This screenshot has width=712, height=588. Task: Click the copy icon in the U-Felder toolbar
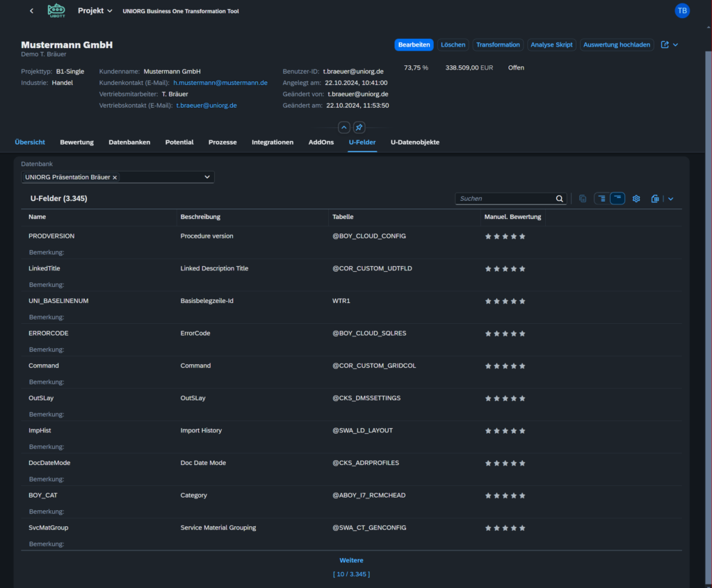(x=583, y=199)
